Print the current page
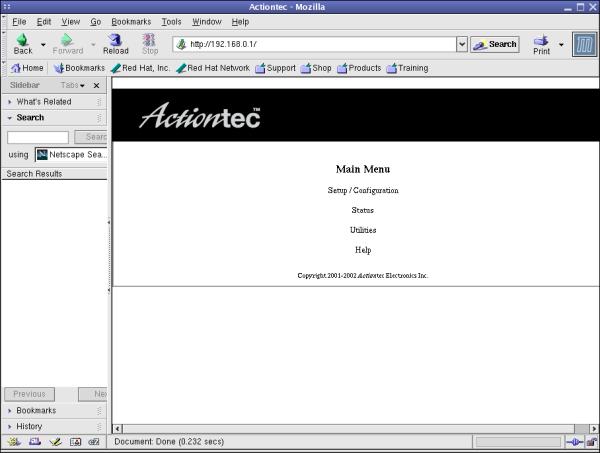The image size is (600, 453). click(541, 45)
